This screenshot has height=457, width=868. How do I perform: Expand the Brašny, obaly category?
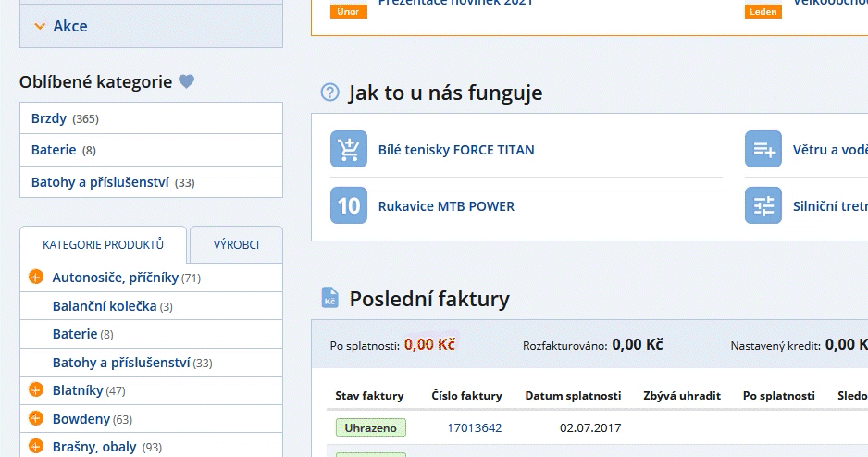coord(36,447)
